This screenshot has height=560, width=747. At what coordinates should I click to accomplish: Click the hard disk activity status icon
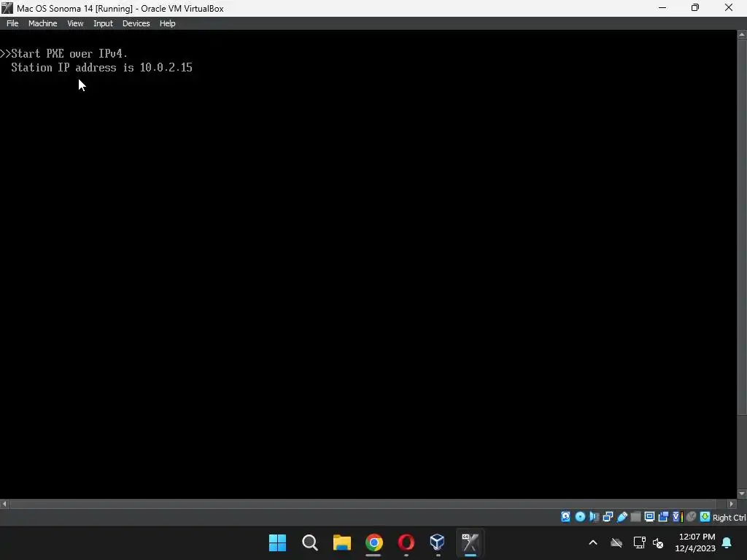(565, 517)
